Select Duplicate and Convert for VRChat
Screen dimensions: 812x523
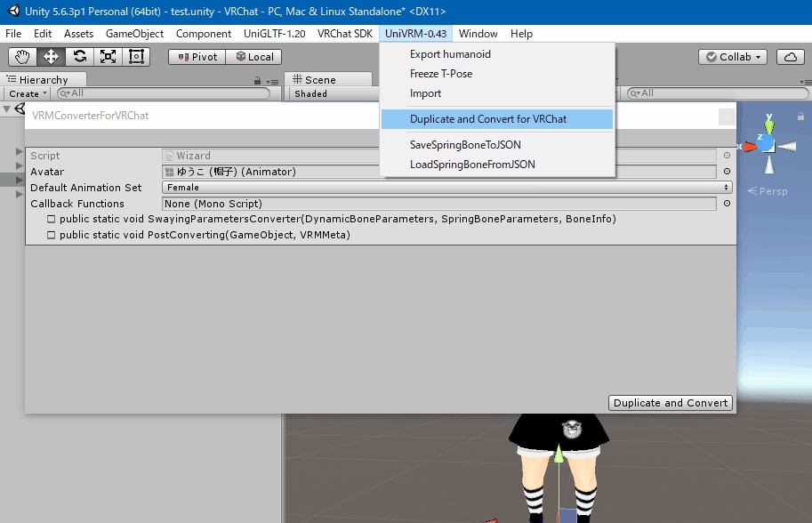(497, 119)
